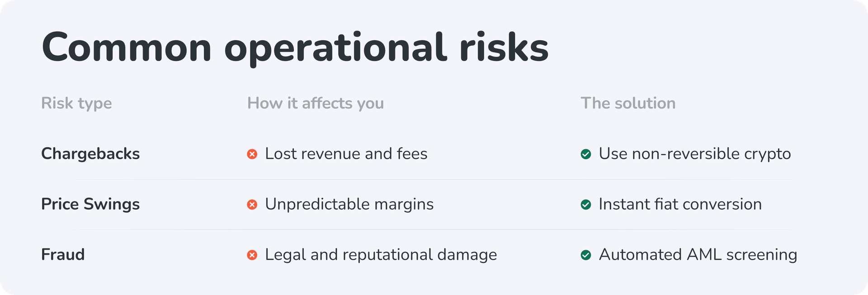Click green checkmark beside Instant fiat conversion
Screen dimensions: 868x295
585,205
